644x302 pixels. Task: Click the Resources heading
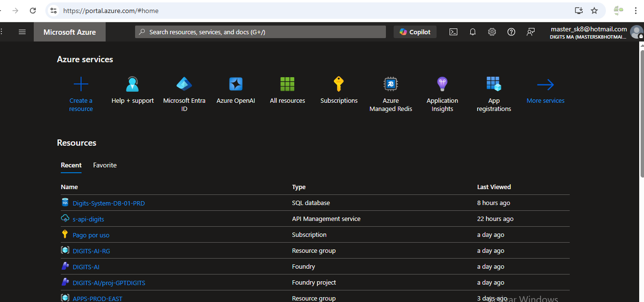click(x=77, y=143)
